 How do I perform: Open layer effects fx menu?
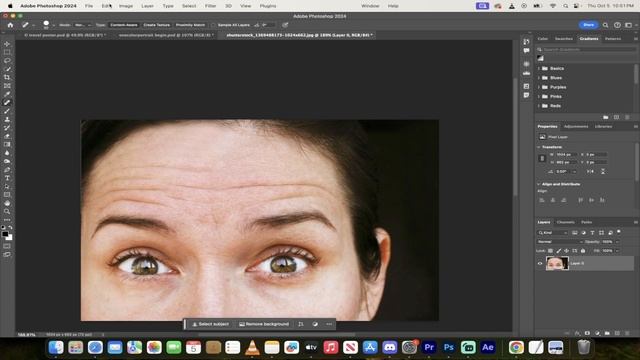(577, 333)
